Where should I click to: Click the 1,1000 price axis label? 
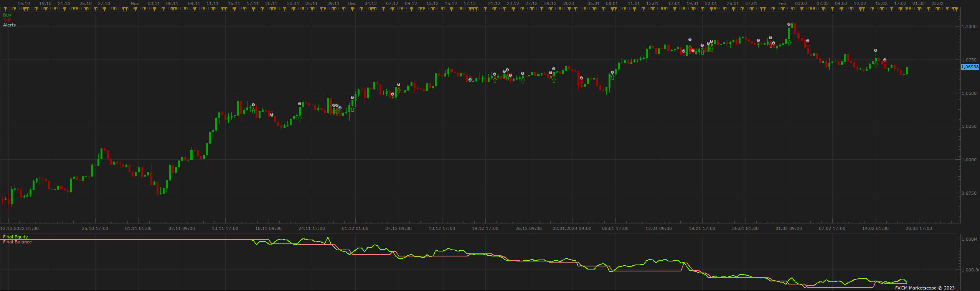[969, 26]
